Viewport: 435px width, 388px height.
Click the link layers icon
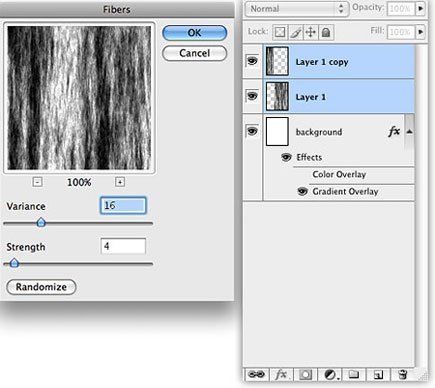[257, 375]
